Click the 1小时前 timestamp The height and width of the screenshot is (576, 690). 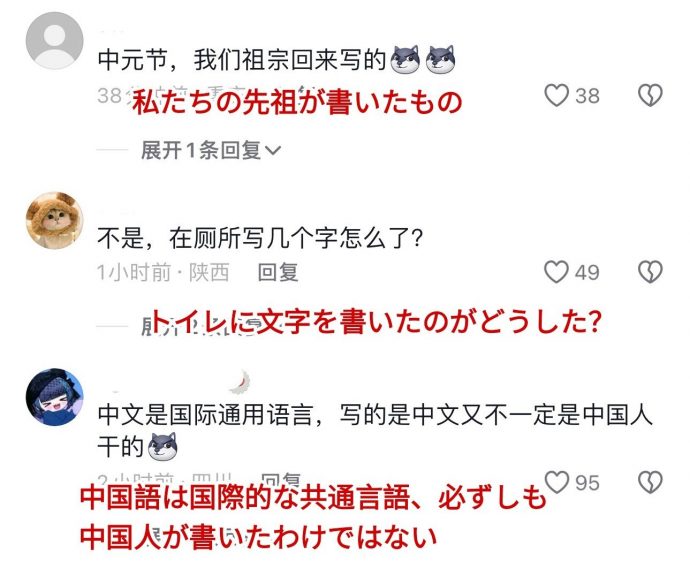coord(134,272)
